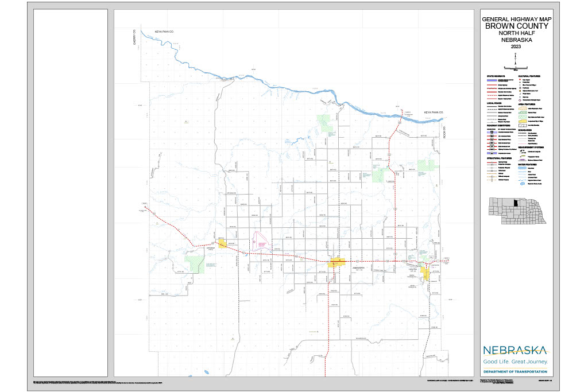Click the BOUNDARIES legend heading
The width and height of the screenshot is (588, 392).
point(525,130)
